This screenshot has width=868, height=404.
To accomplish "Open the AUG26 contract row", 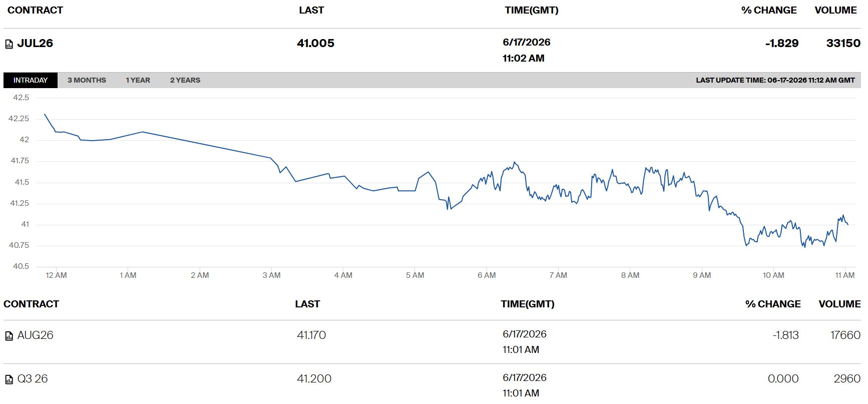I will 432,342.
